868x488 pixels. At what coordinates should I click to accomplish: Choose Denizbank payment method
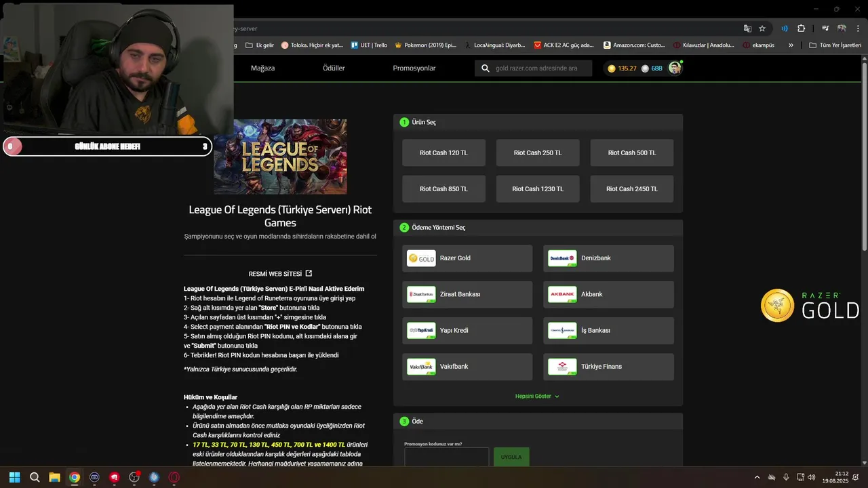pos(608,258)
